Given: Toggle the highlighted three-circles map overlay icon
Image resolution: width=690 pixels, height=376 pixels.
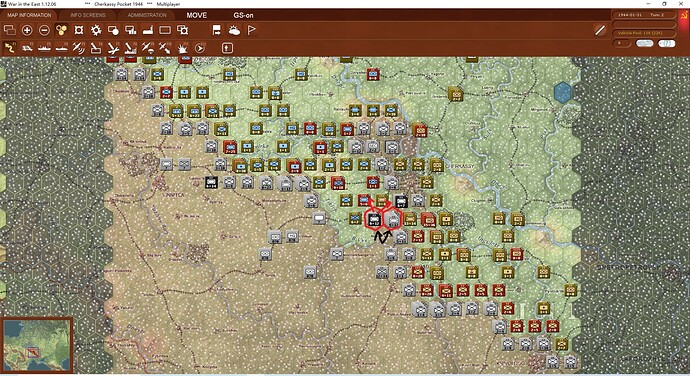Looking at the screenshot, I should (x=62, y=30).
